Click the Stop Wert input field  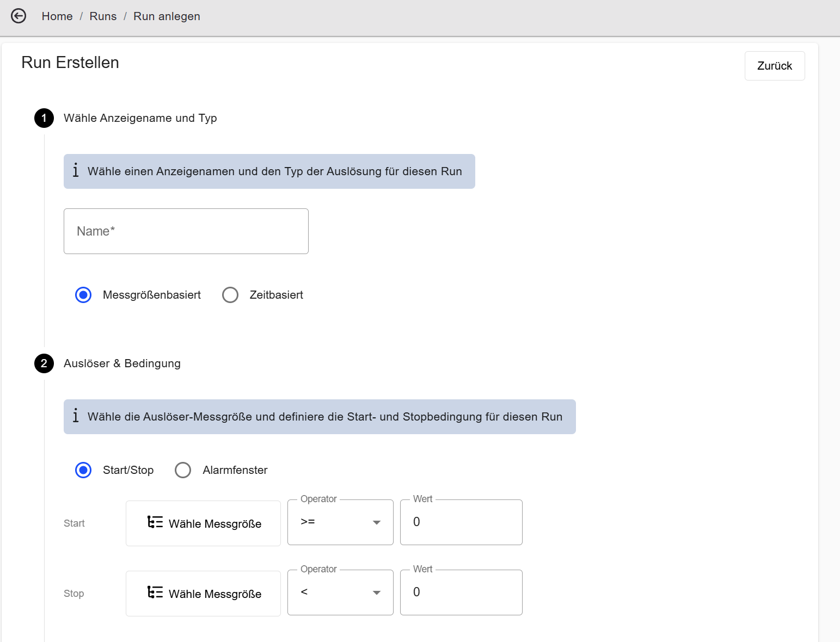pyautogui.click(x=461, y=592)
